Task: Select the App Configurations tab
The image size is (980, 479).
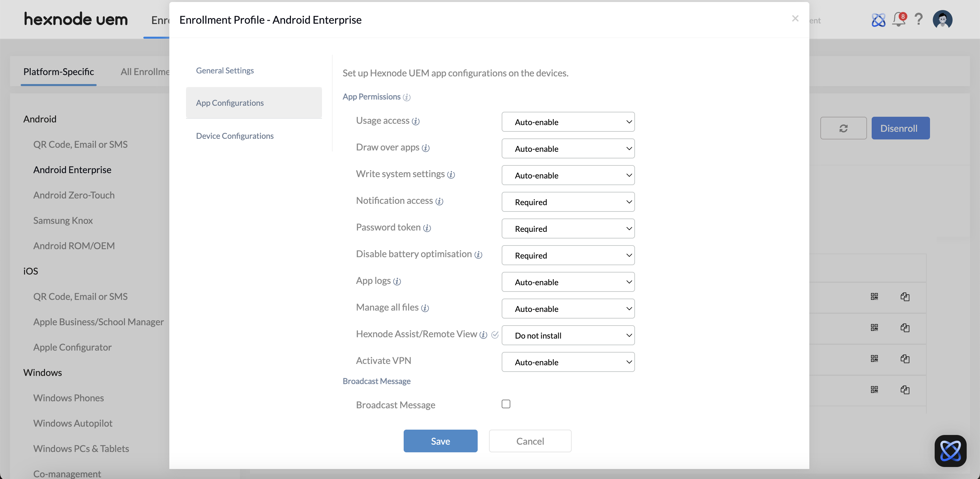Action: pos(254,103)
